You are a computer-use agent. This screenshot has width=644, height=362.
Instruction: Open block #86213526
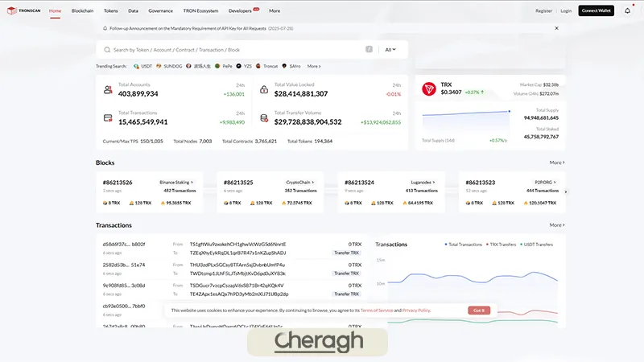click(x=118, y=183)
